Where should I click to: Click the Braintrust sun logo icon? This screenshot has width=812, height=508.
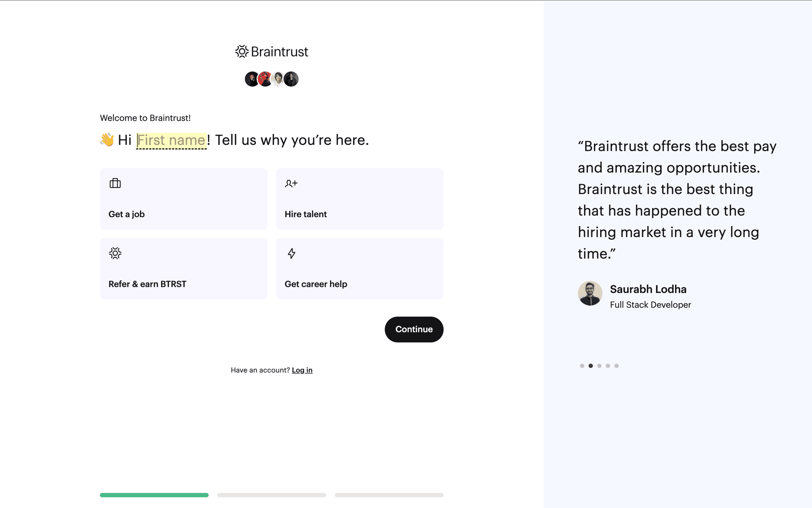(x=242, y=52)
